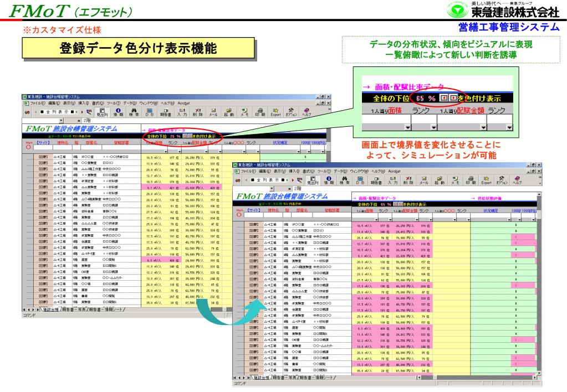
Task: Open 1人当り配賦金額 filter dropdown in callout
Action: point(483,127)
